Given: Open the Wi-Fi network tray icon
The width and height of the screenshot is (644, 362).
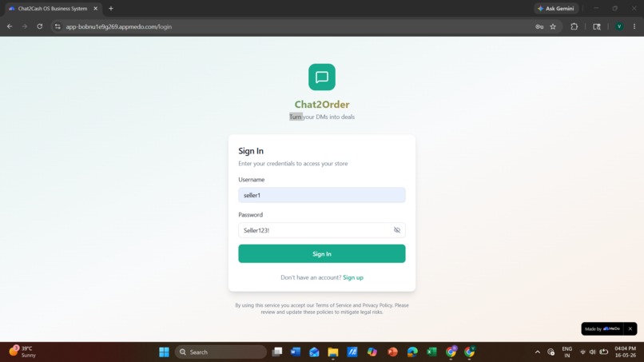Looking at the screenshot, I should [x=582, y=352].
